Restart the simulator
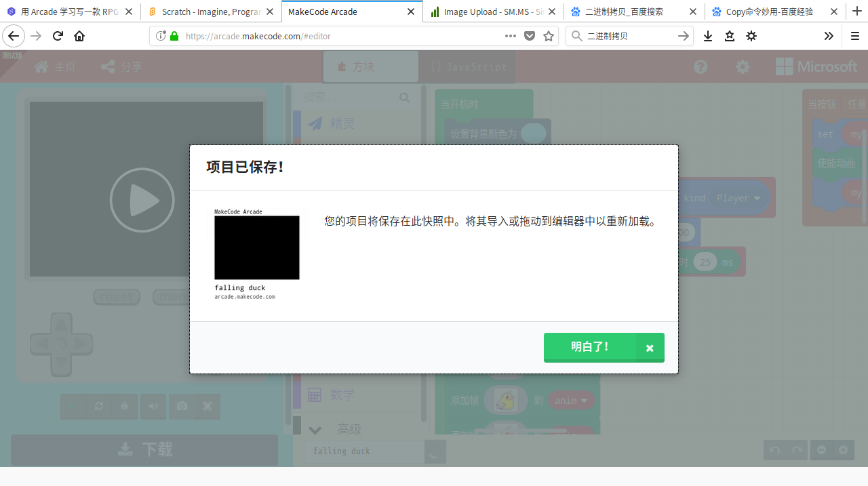 99,406
